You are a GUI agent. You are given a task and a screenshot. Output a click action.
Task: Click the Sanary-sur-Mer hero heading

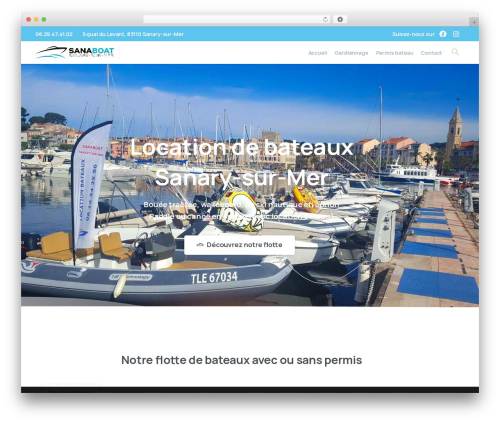click(241, 177)
